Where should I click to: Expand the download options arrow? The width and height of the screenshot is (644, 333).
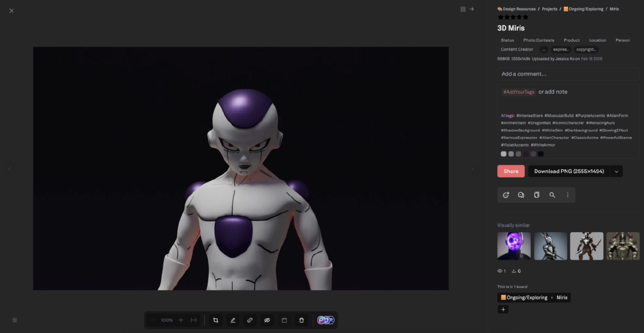coord(616,171)
